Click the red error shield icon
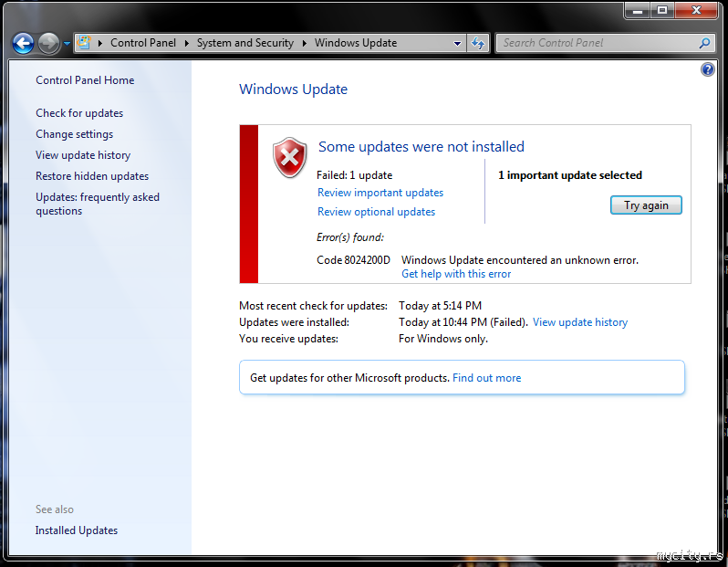 click(290, 158)
